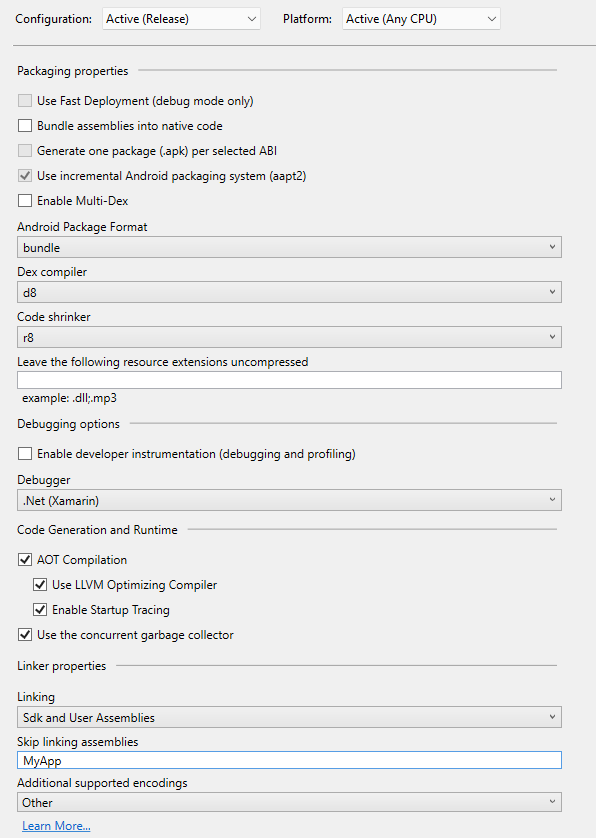596x838 pixels.
Task: Click the uncompressed resource extensions field
Action: coord(289,380)
